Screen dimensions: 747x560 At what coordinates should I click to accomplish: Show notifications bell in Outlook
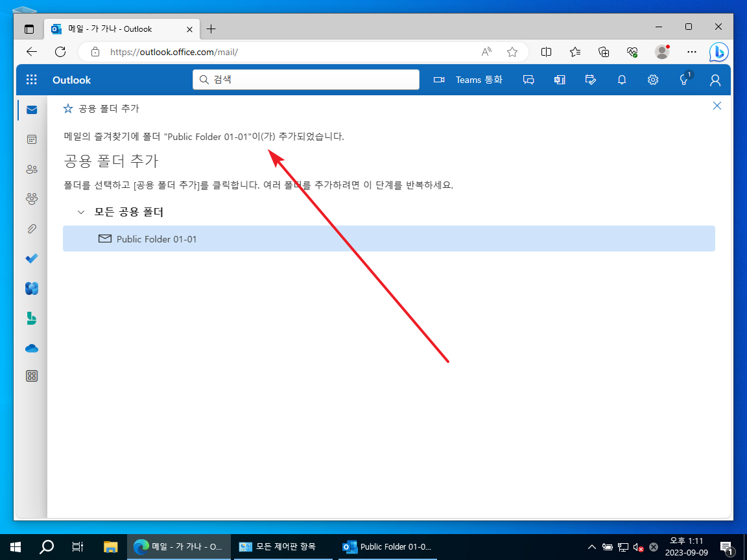622,80
